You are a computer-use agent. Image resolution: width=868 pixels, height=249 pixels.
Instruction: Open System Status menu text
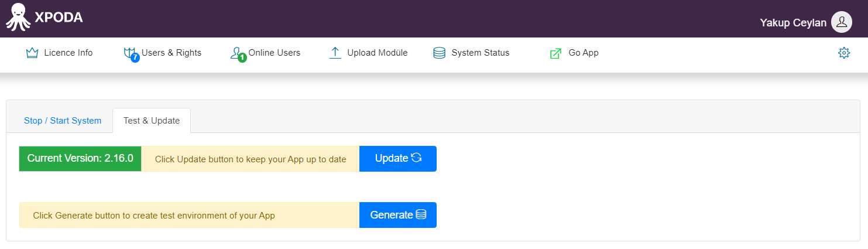click(x=481, y=53)
